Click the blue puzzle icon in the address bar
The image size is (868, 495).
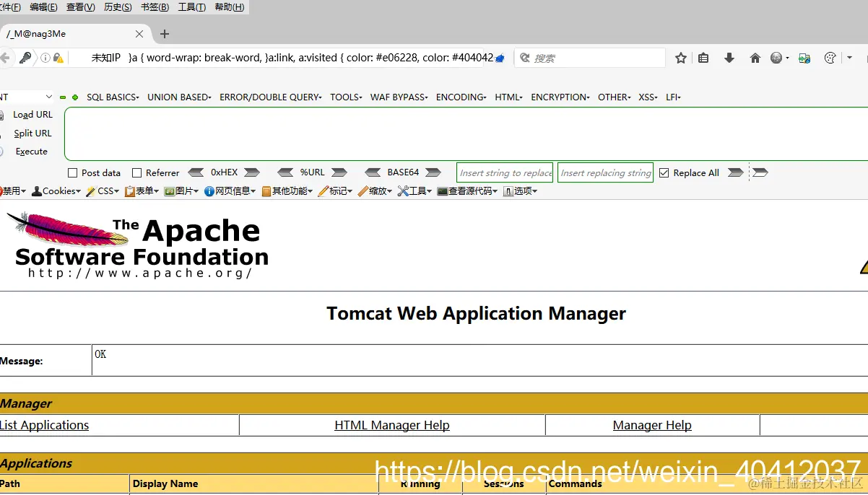point(499,58)
